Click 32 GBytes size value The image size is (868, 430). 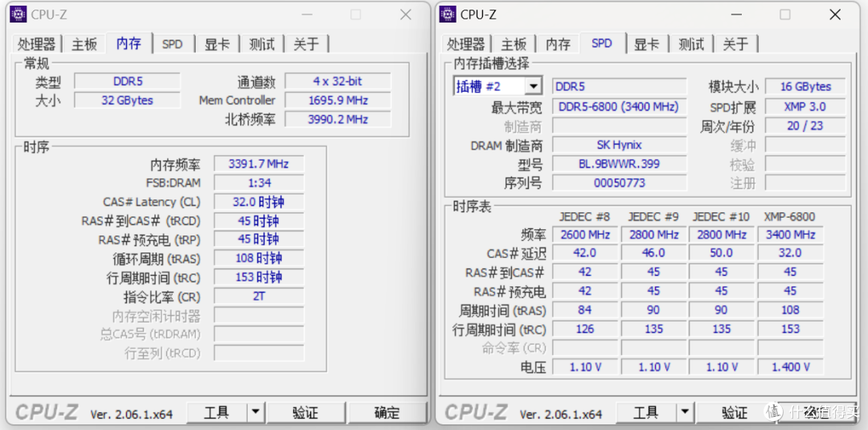point(128,100)
